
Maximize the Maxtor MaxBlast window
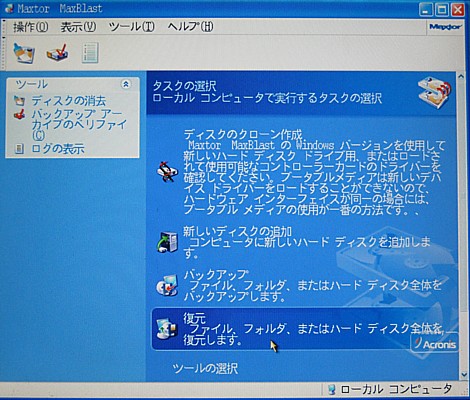(442, 9)
